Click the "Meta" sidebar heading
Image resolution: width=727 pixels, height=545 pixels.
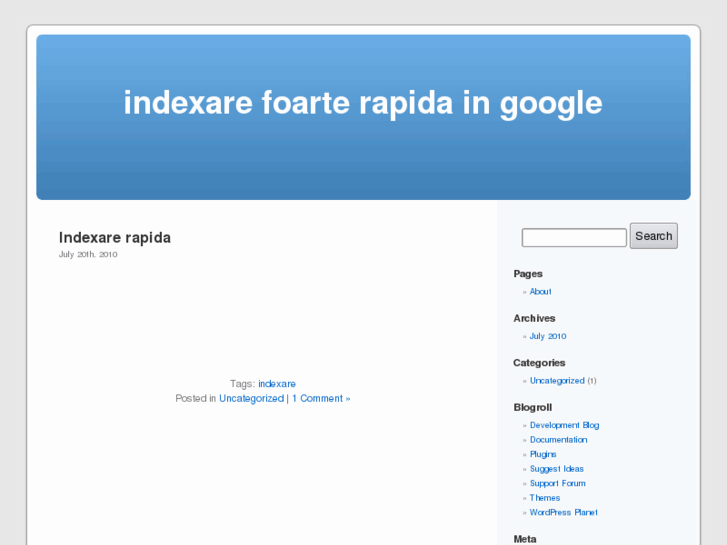(524, 539)
